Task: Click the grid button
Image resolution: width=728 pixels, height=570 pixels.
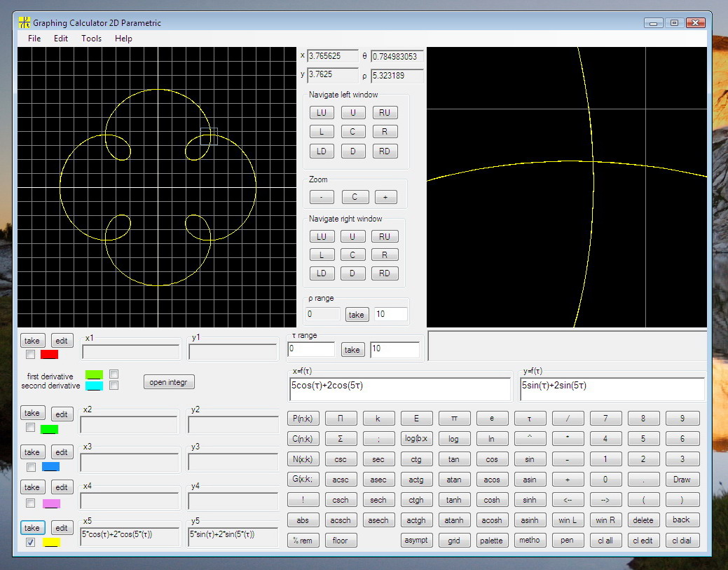Action: point(454,541)
